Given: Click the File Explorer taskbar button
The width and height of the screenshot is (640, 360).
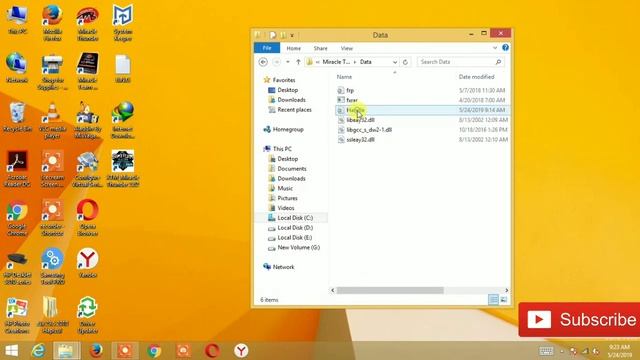Looking at the screenshot, I should pyautogui.click(x=67, y=351).
